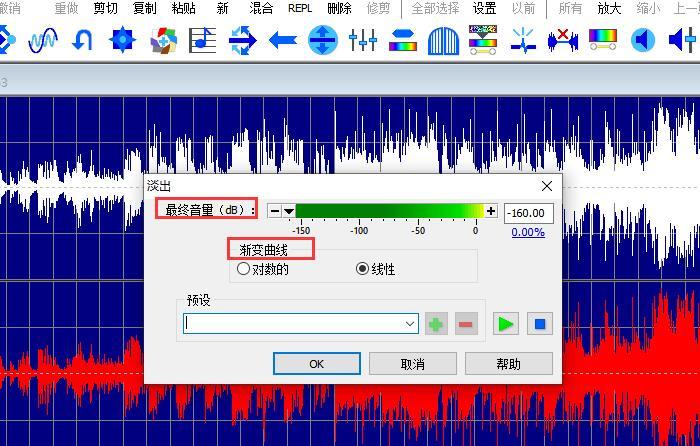The image size is (700, 446).
Task: Click 粘贴 paste in the toolbar
Action: click(183, 8)
